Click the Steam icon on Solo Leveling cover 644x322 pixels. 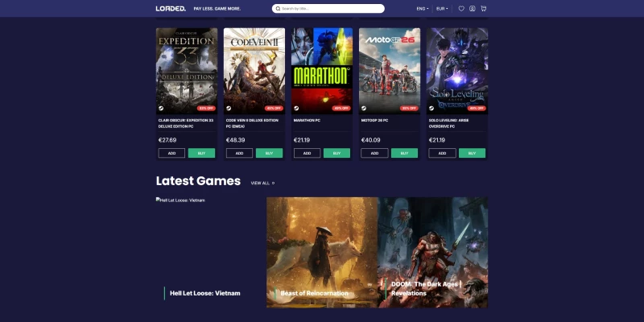(x=431, y=109)
